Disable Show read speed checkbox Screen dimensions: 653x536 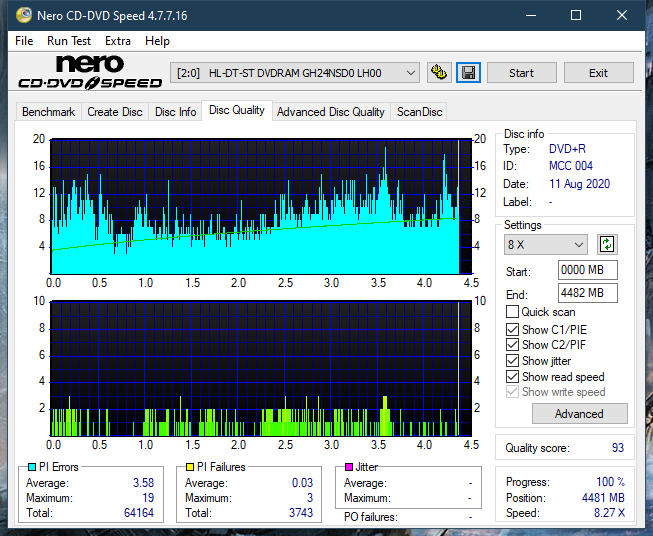pyautogui.click(x=512, y=376)
